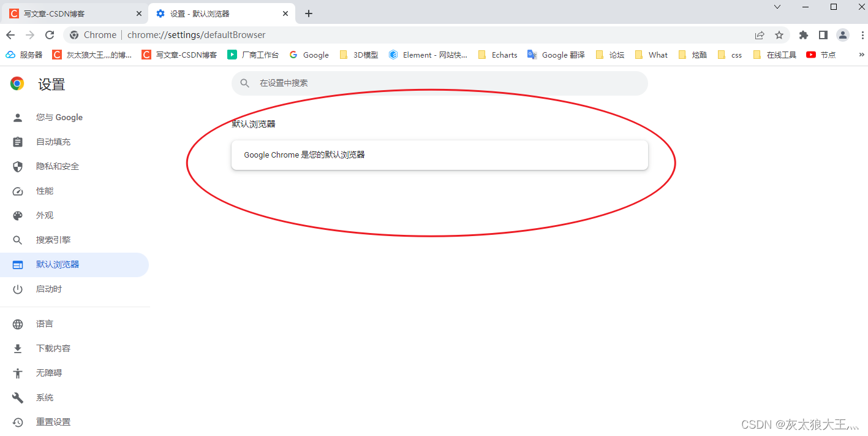Open 系统 settings section

(74, 397)
